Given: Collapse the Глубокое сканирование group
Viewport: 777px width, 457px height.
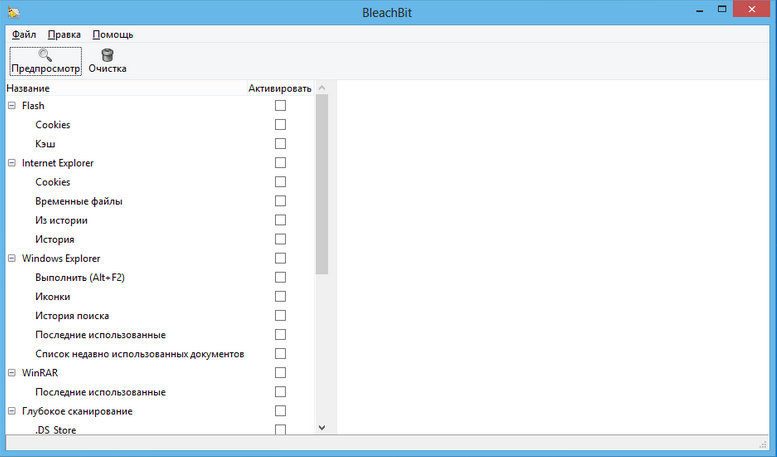Looking at the screenshot, I should tap(12, 411).
